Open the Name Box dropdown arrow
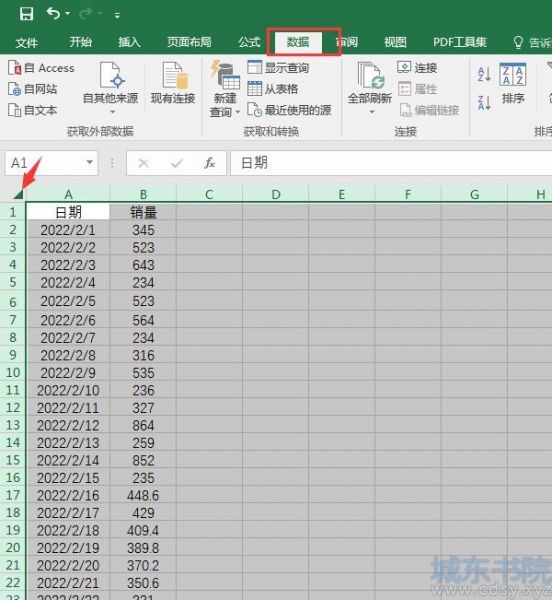This screenshot has height=600, width=552. pyautogui.click(x=90, y=163)
